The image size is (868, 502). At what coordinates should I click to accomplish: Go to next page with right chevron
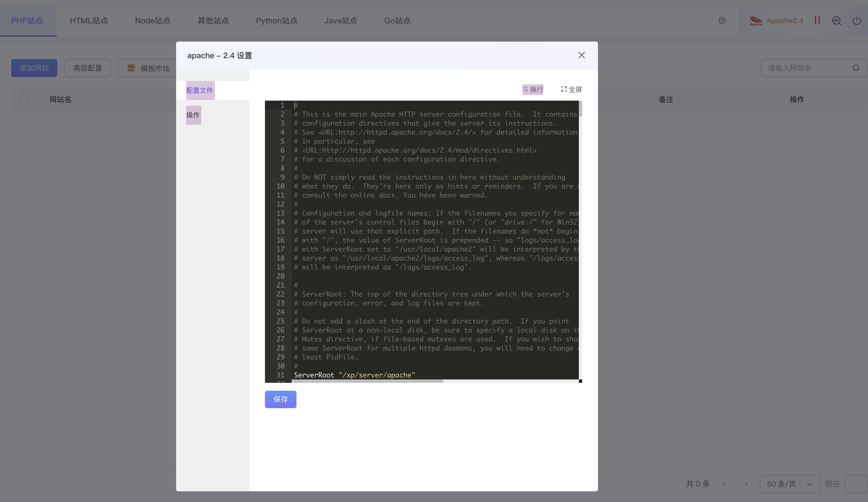click(746, 484)
